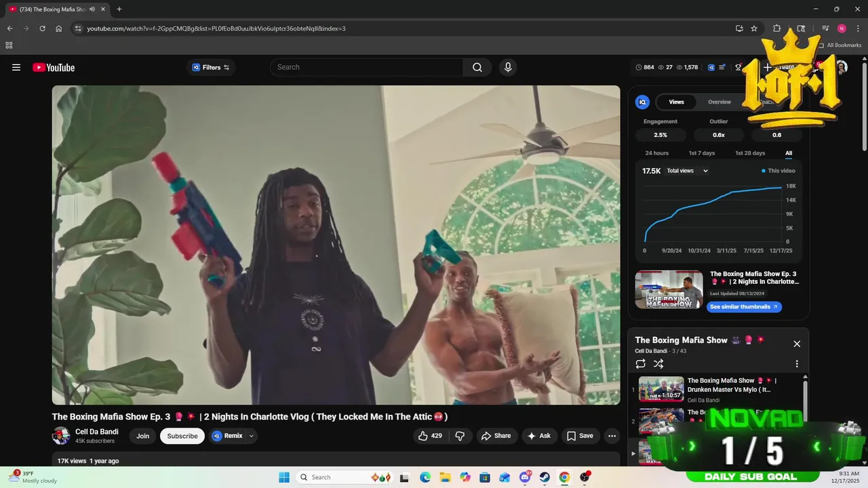This screenshot has width=868, height=488.
Task: Expand Total views dropdown in chart
Action: pos(687,171)
